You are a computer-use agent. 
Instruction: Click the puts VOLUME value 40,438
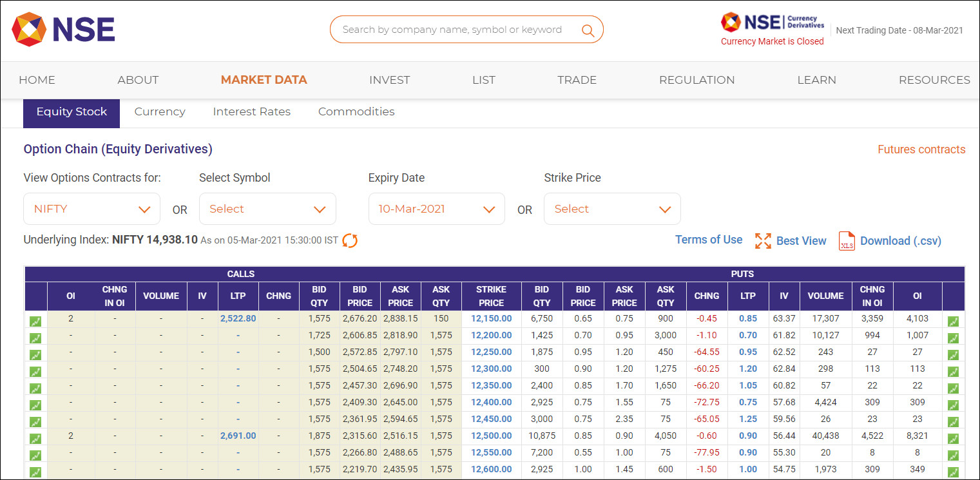825,436
